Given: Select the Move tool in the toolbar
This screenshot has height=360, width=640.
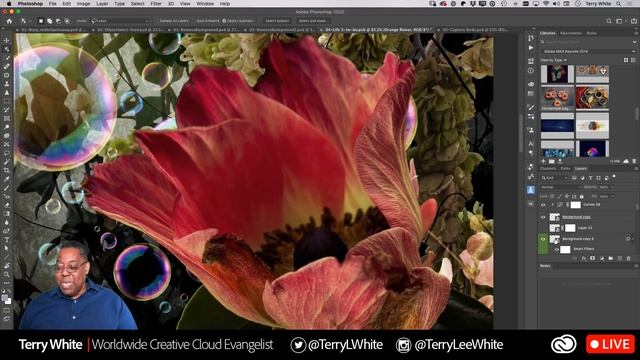Looking at the screenshot, I should (7, 40).
